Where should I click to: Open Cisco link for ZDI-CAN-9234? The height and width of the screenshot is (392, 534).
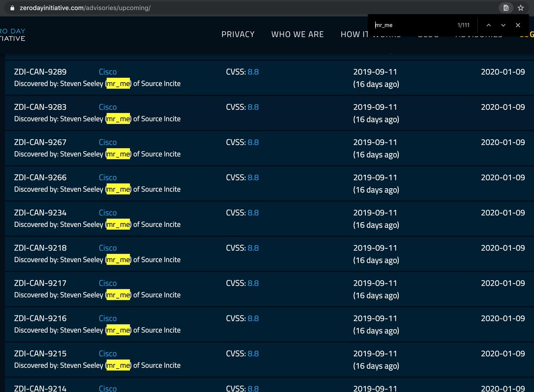coord(108,213)
